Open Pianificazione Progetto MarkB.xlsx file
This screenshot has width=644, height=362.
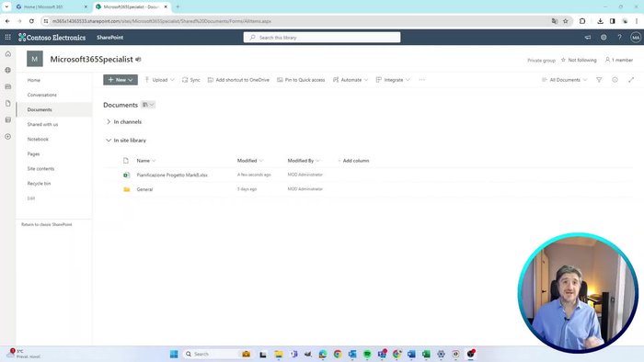pyautogui.click(x=172, y=175)
